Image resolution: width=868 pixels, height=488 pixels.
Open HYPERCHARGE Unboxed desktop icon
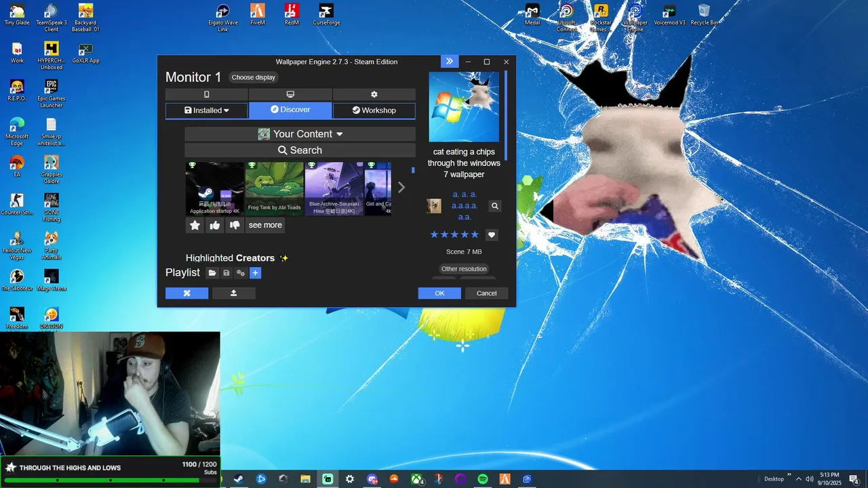pyautogui.click(x=52, y=56)
